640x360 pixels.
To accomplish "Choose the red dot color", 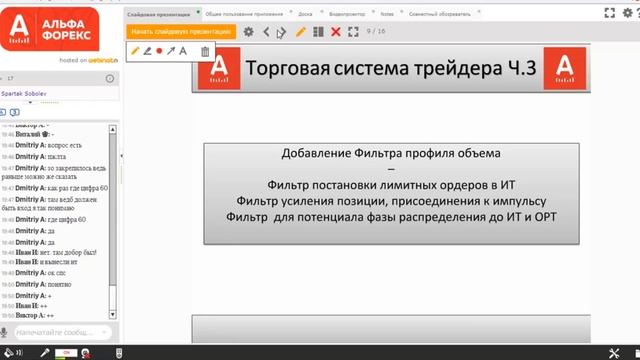I will pyautogui.click(x=159, y=51).
